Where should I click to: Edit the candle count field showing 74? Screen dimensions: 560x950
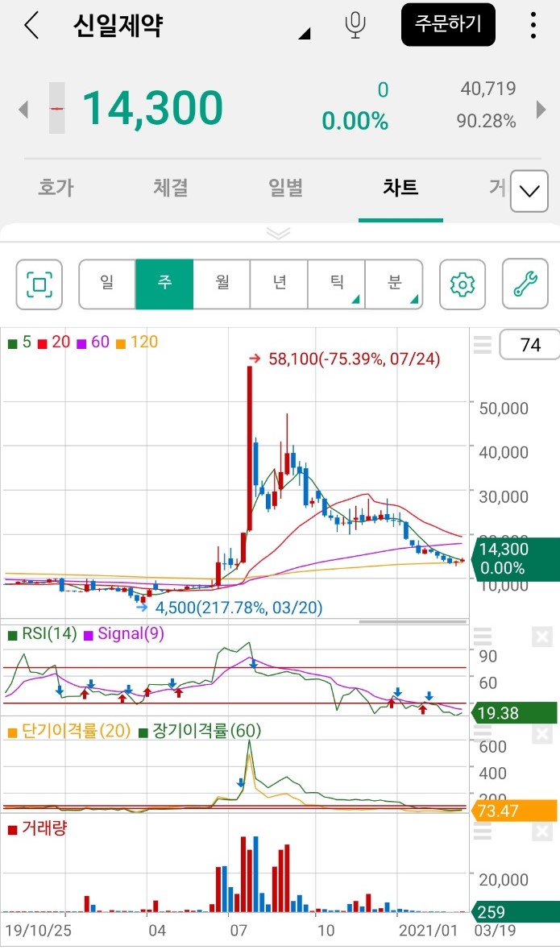coord(529,346)
